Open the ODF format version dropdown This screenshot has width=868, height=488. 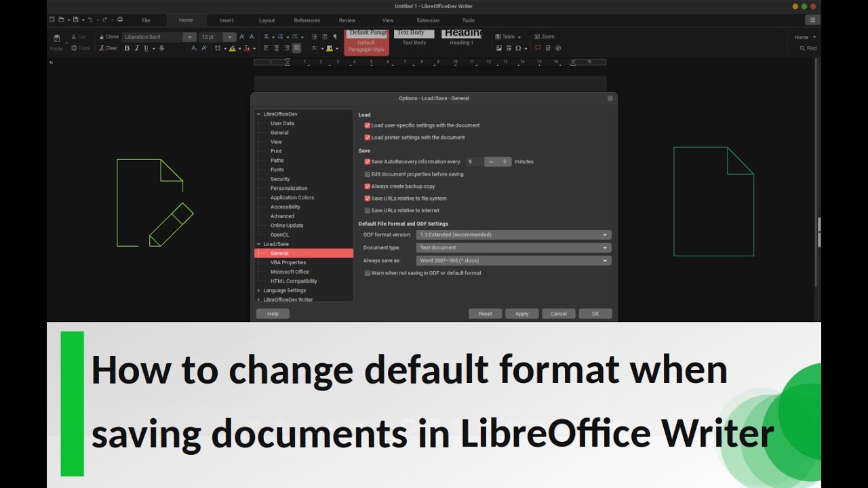[513, 235]
